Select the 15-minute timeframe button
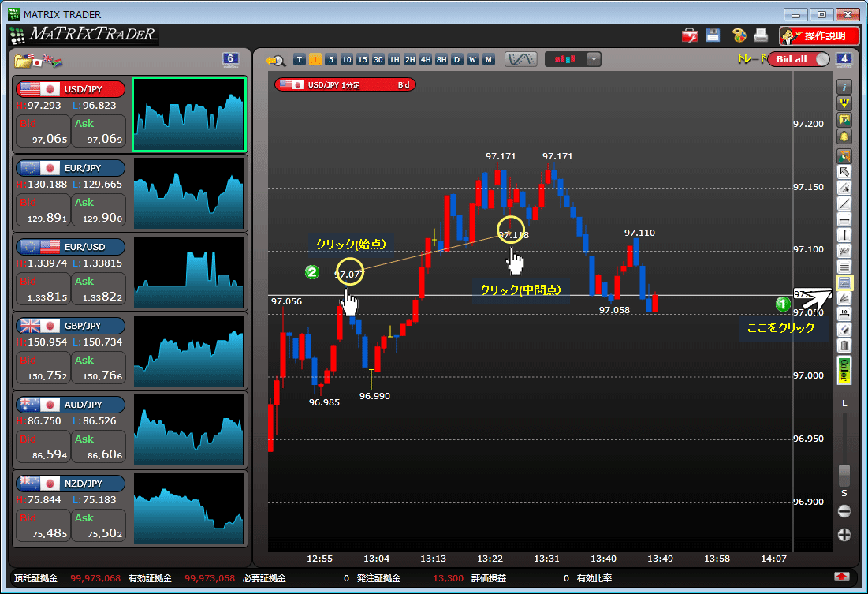868x594 pixels. click(x=363, y=59)
